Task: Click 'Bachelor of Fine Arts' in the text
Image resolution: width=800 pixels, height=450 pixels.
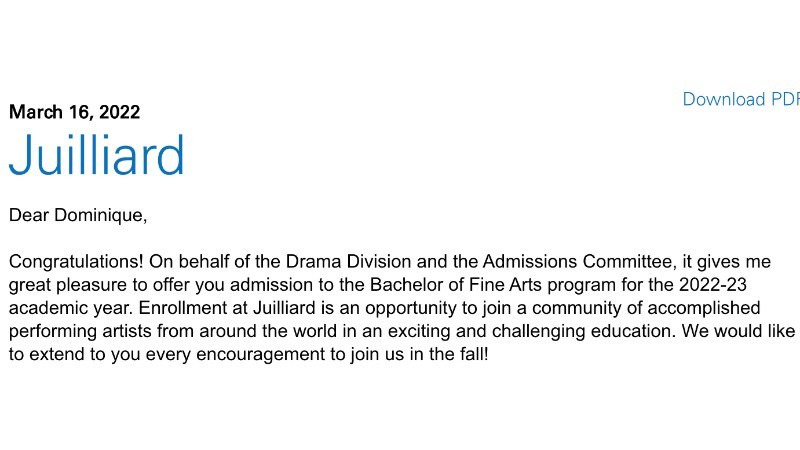Action: coord(456,285)
